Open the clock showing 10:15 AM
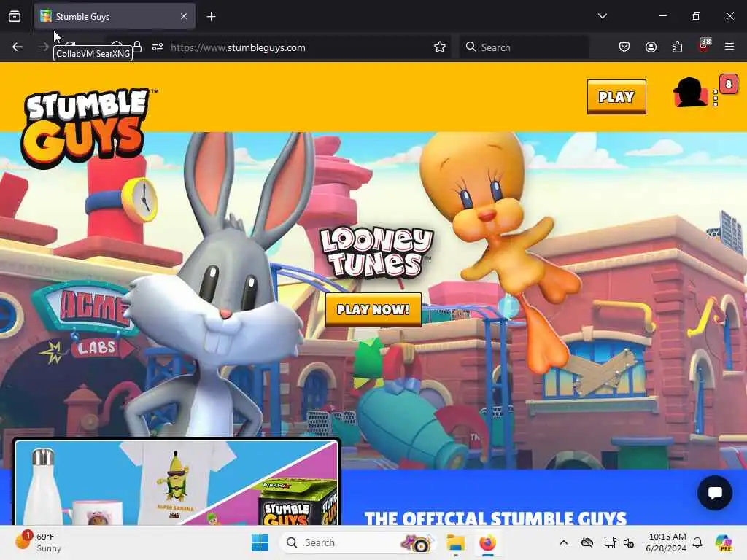The width and height of the screenshot is (747, 560). point(666,542)
